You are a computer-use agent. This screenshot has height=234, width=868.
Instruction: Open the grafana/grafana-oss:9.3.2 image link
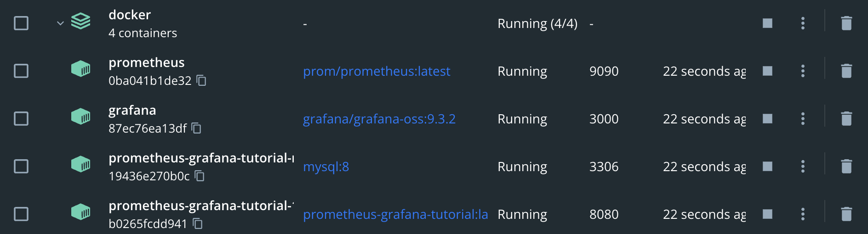379,119
